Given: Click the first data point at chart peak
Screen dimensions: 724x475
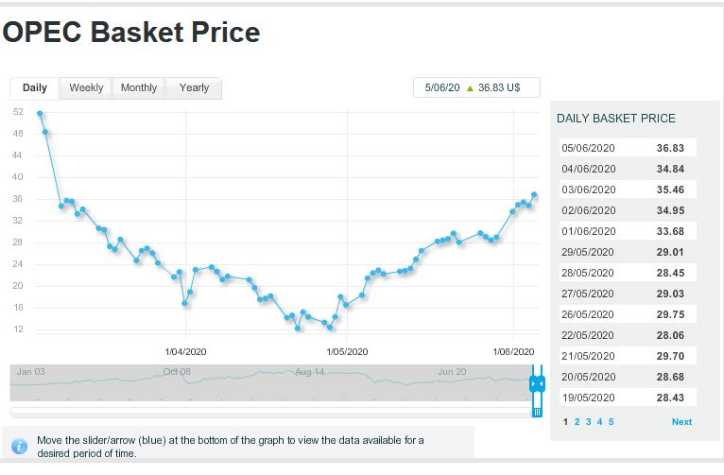Looking at the screenshot, I should pyautogui.click(x=40, y=113).
